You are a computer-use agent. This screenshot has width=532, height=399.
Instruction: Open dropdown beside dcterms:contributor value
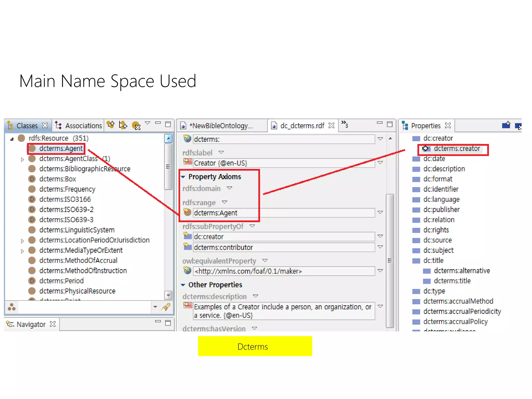[380, 247]
